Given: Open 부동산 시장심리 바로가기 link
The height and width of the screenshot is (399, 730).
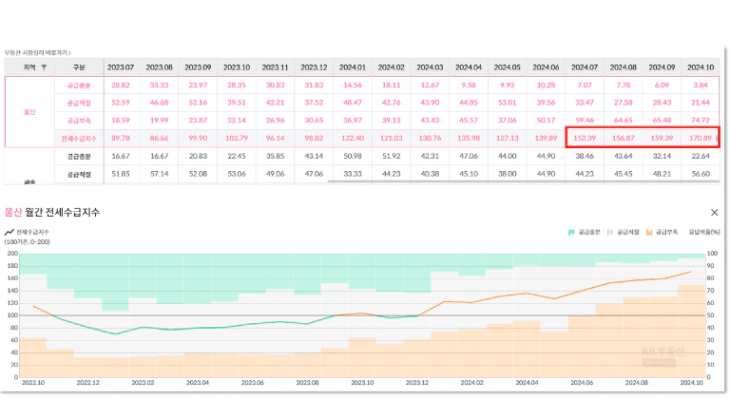Looking at the screenshot, I should point(37,53).
